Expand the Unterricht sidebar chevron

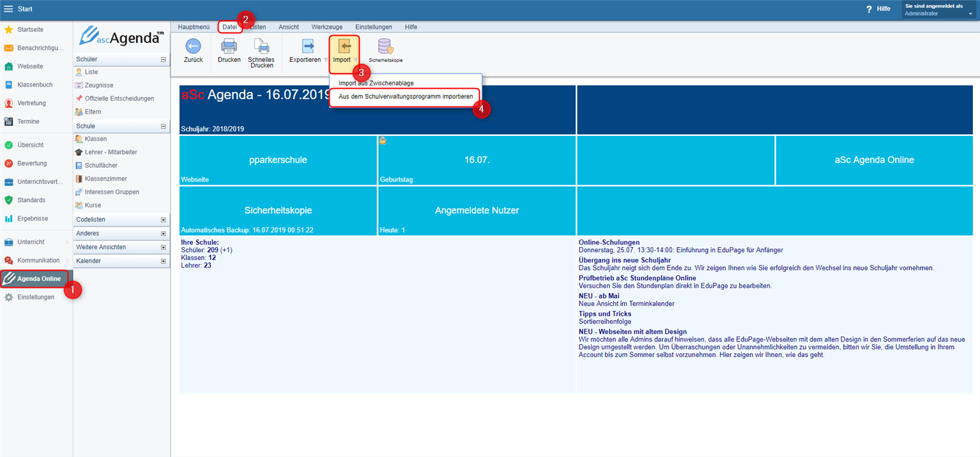(67, 243)
